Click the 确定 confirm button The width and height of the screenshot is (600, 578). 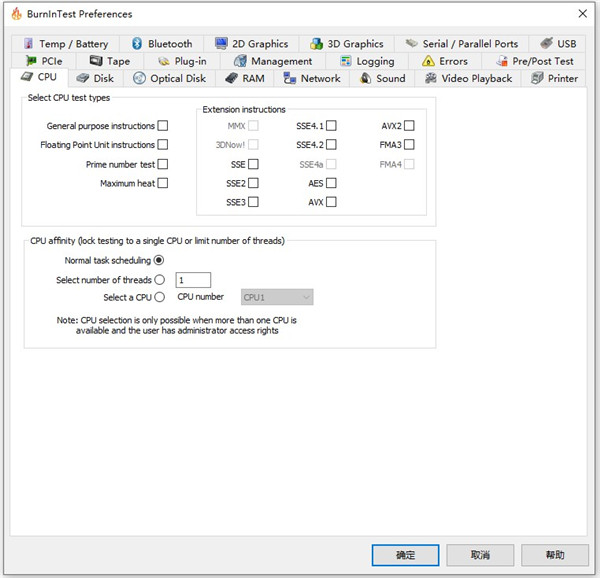(405, 555)
